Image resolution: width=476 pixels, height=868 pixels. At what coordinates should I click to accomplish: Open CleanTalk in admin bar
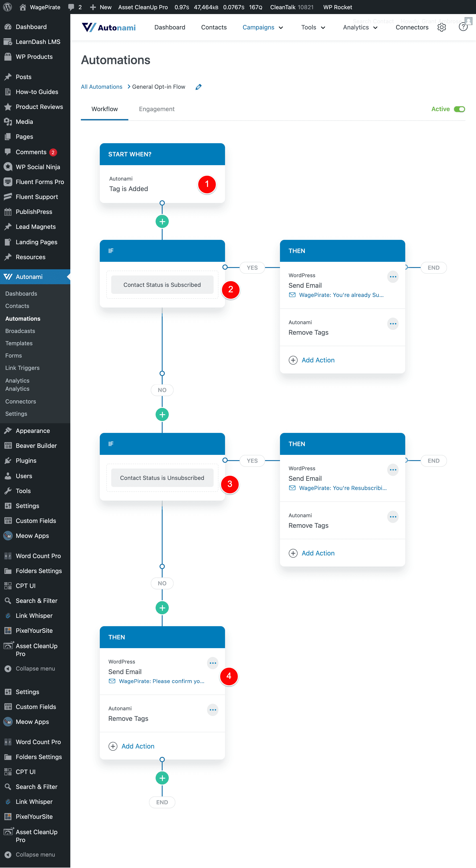point(292,7)
